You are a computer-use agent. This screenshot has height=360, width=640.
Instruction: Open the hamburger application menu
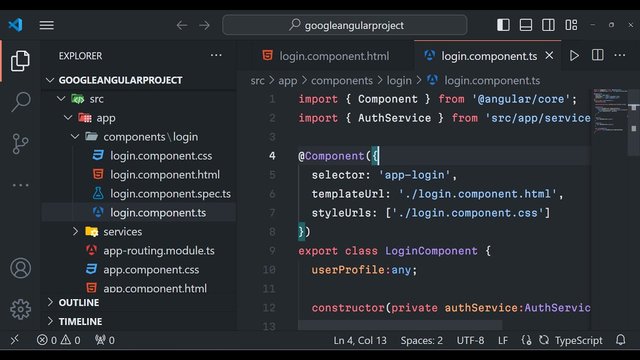(47, 25)
